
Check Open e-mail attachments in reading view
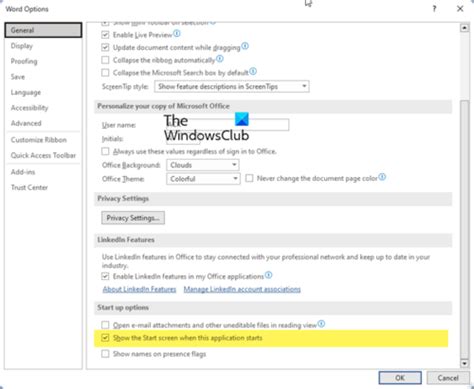click(105, 325)
